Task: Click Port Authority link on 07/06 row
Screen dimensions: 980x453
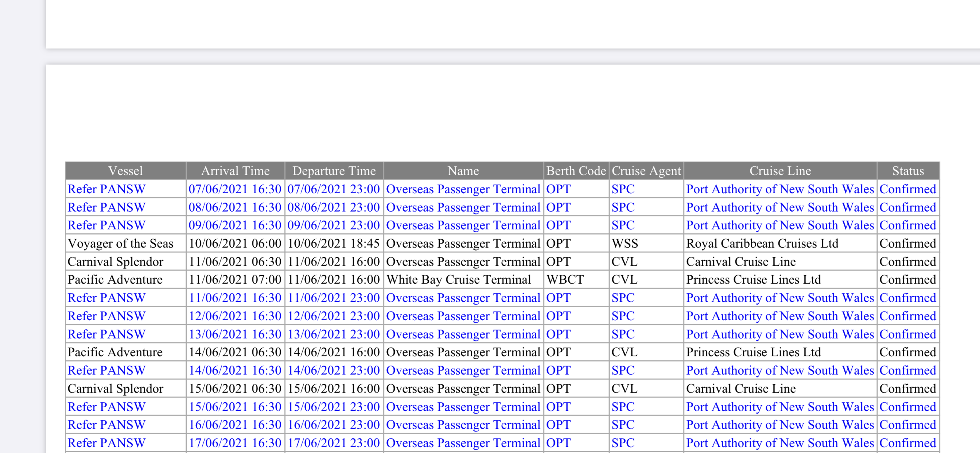Action: [x=780, y=189]
